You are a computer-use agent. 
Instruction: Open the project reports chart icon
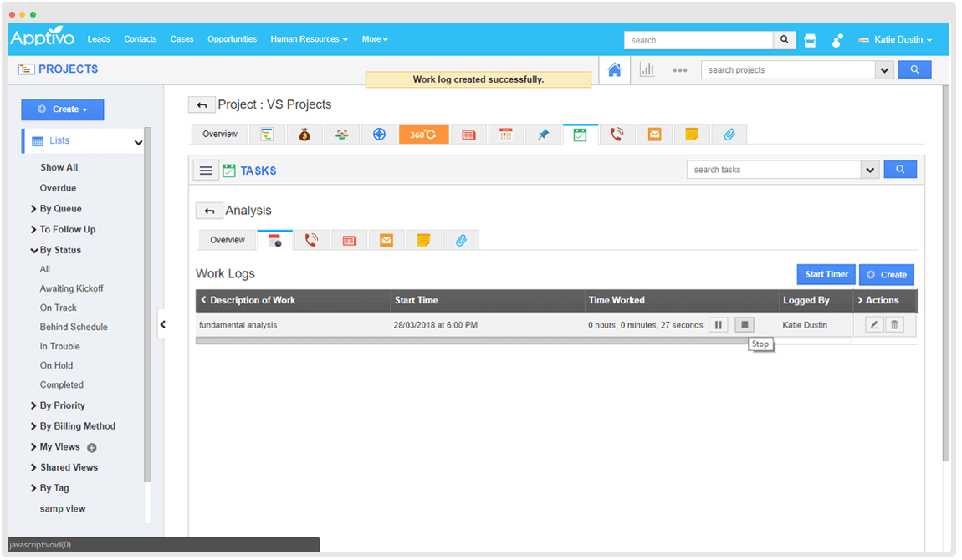coord(647,70)
